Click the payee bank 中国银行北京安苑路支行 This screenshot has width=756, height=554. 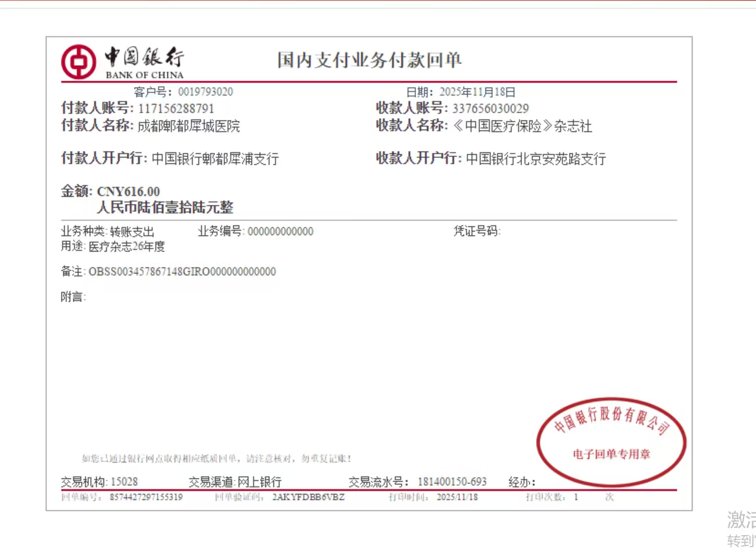pos(535,159)
